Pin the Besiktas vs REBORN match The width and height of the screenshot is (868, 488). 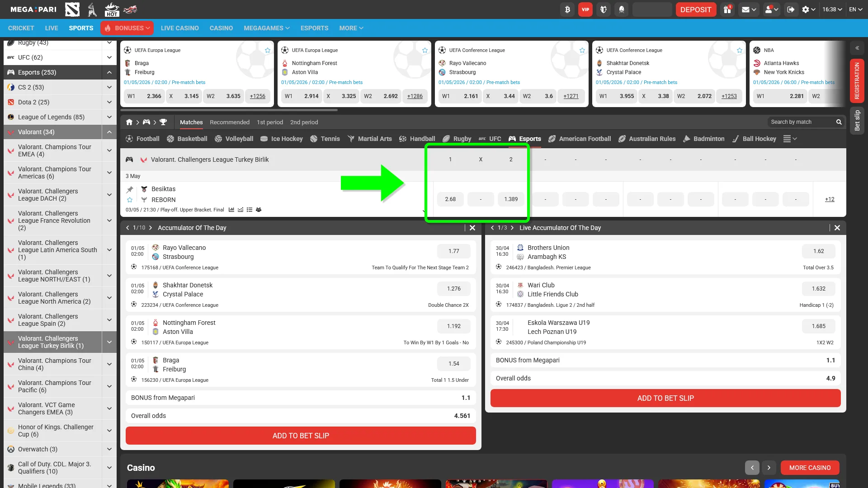(130, 189)
